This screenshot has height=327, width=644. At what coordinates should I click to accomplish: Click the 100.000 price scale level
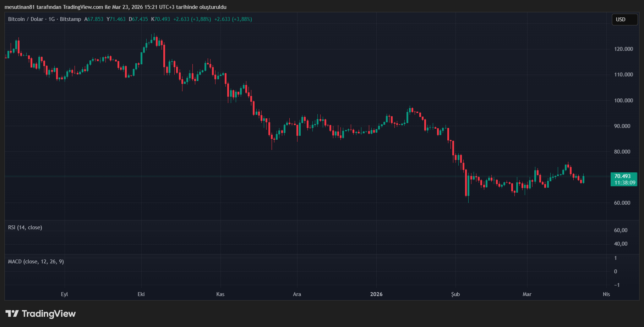coord(623,101)
